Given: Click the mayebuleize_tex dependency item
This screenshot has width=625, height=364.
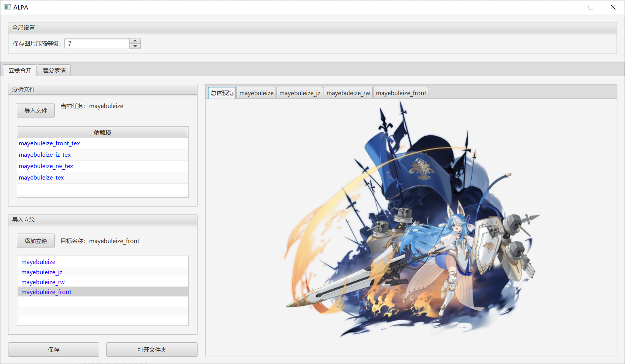Looking at the screenshot, I should pyautogui.click(x=41, y=177).
